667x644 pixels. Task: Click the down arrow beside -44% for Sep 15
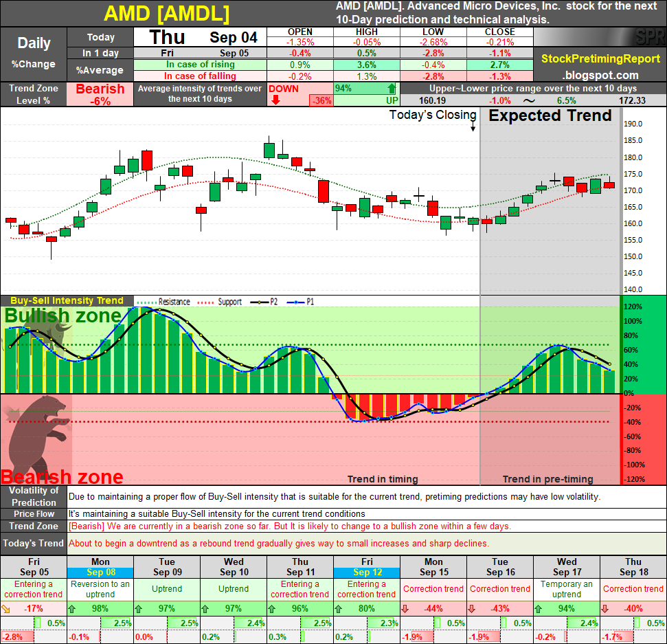point(405,609)
